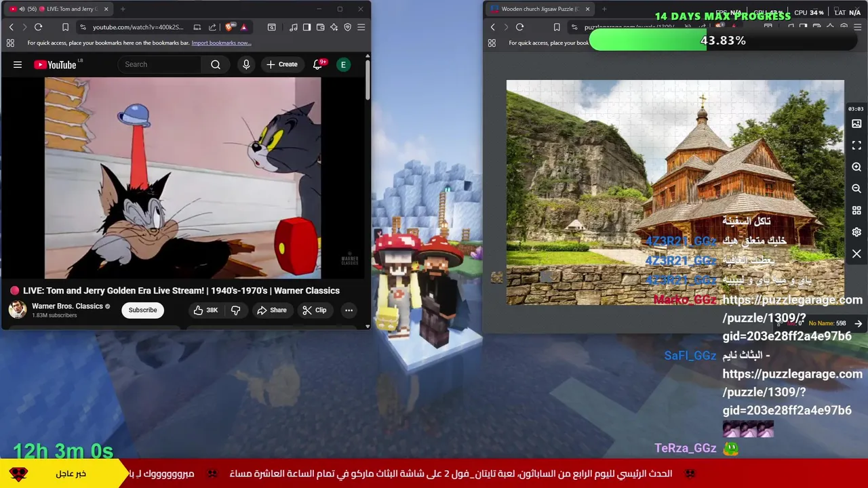Go back in the YouTube browser window
Screen dimensions: 868x488
(11, 27)
